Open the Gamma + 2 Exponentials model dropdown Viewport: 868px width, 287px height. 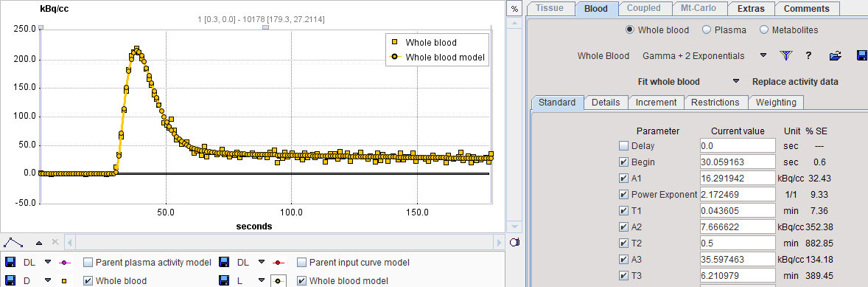pyautogui.click(x=763, y=55)
